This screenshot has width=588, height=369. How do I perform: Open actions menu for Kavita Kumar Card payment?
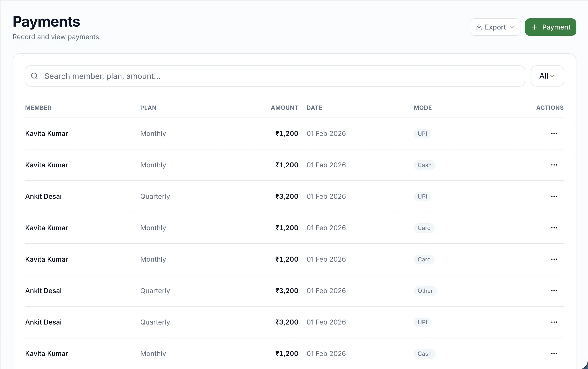pos(554,228)
